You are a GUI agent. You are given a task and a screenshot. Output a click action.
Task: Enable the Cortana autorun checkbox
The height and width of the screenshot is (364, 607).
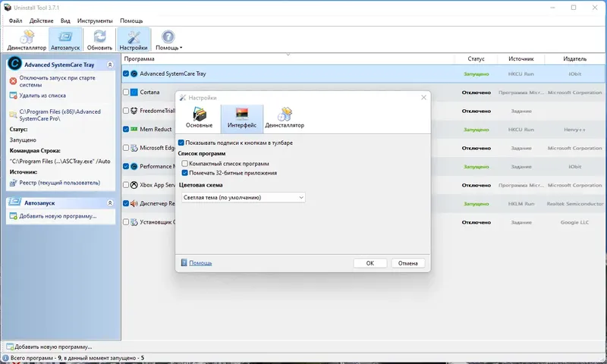tap(126, 92)
